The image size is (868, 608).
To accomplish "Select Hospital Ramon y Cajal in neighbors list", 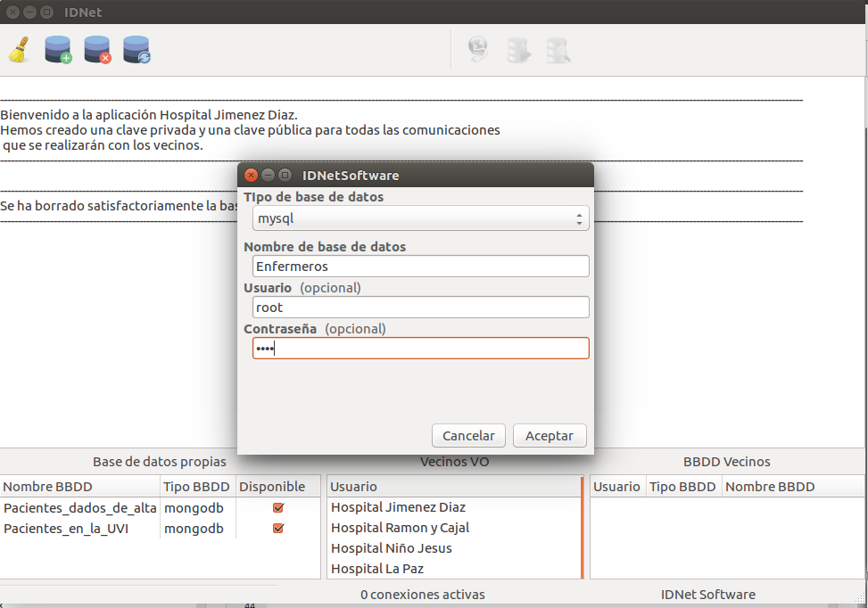I will coord(400,528).
